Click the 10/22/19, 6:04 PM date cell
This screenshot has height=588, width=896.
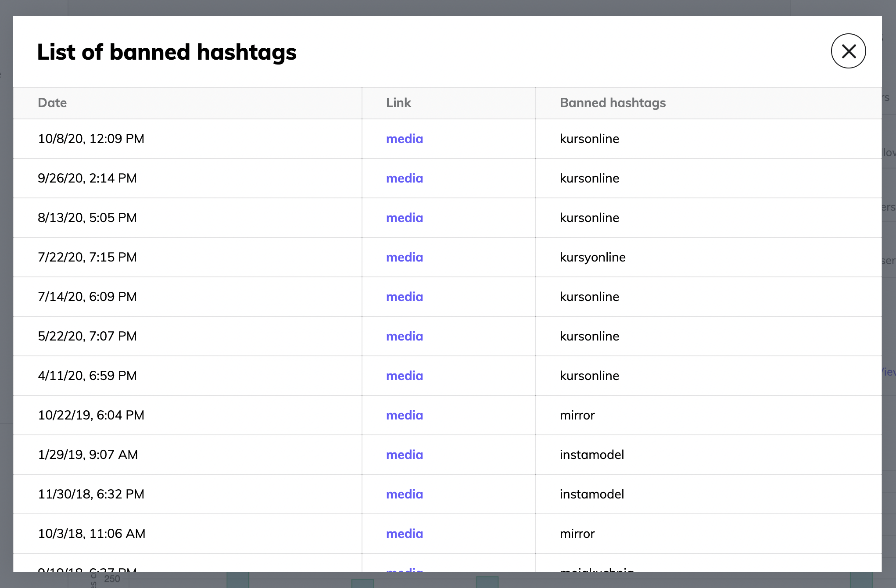point(91,415)
